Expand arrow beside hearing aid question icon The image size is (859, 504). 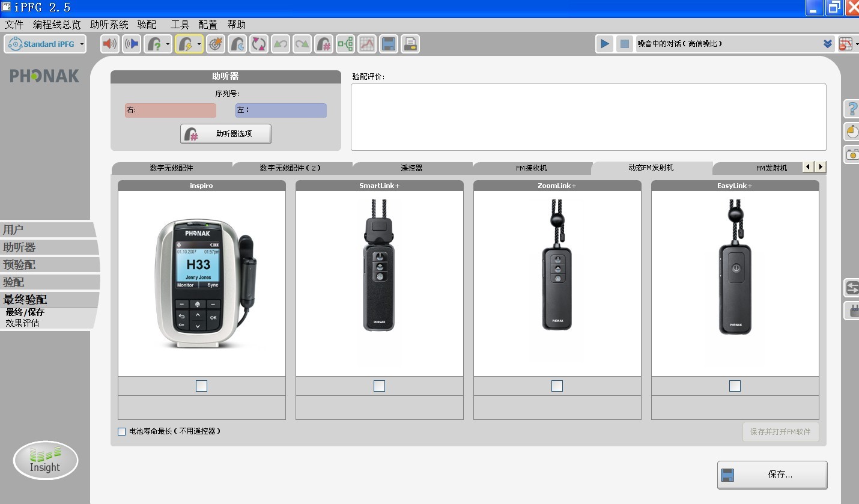click(x=168, y=44)
